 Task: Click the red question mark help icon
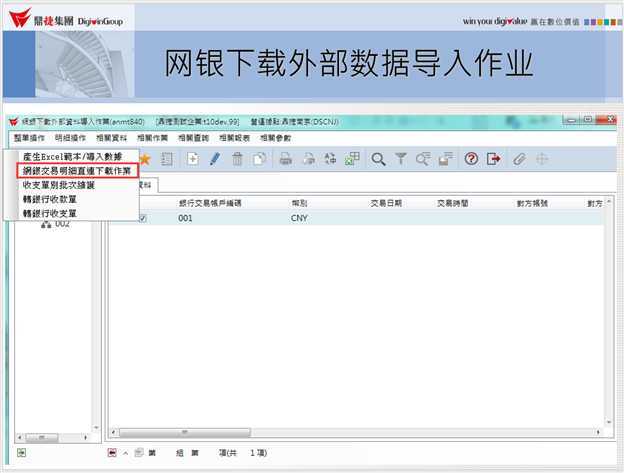pyautogui.click(x=471, y=159)
